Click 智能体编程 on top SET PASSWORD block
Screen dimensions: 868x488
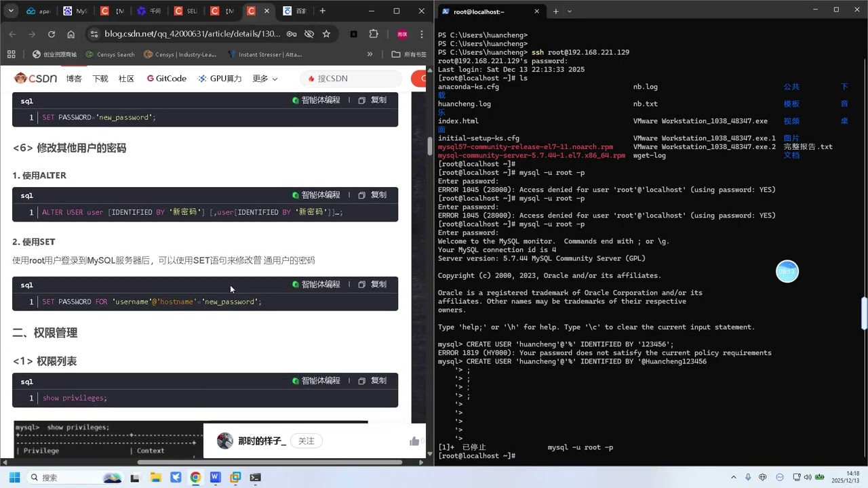(316, 100)
